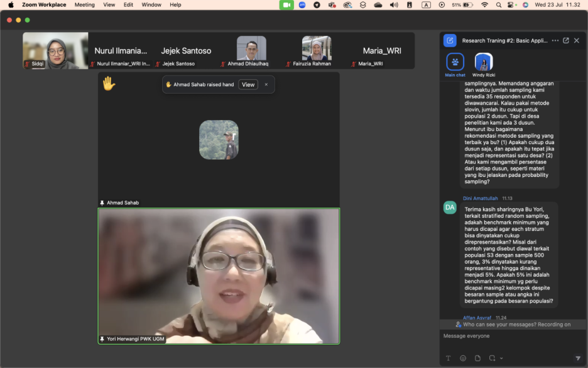The image size is (588, 368).
Task: Open Wi-Fi status in menu bar
Action: (x=484, y=5)
